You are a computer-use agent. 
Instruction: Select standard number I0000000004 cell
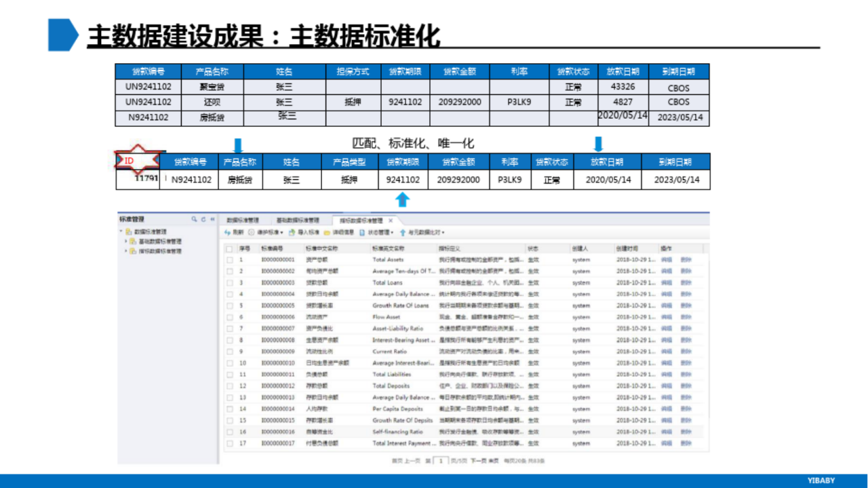[x=278, y=295]
